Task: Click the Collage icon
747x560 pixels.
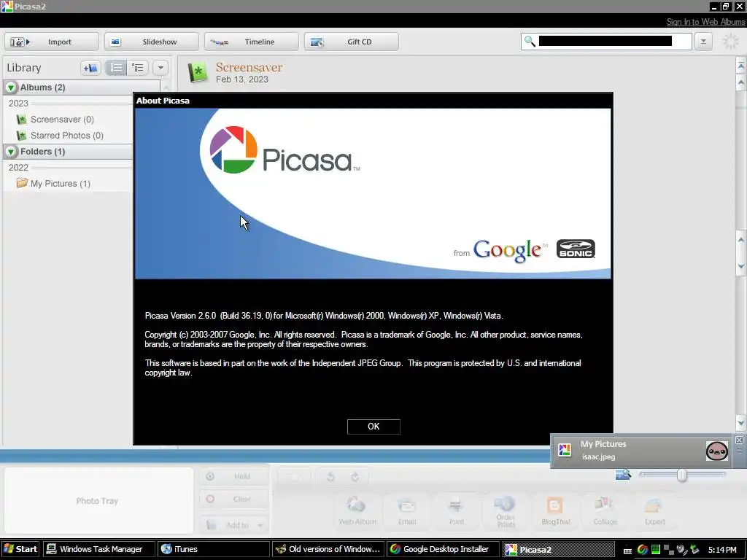Action: coord(605,510)
